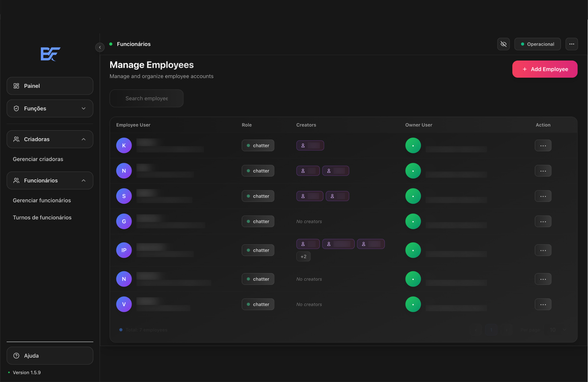The width and height of the screenshot is (588, 382).
Task: Click the Add Employee button
Action: pyautogui.click(x=544, y=69)
